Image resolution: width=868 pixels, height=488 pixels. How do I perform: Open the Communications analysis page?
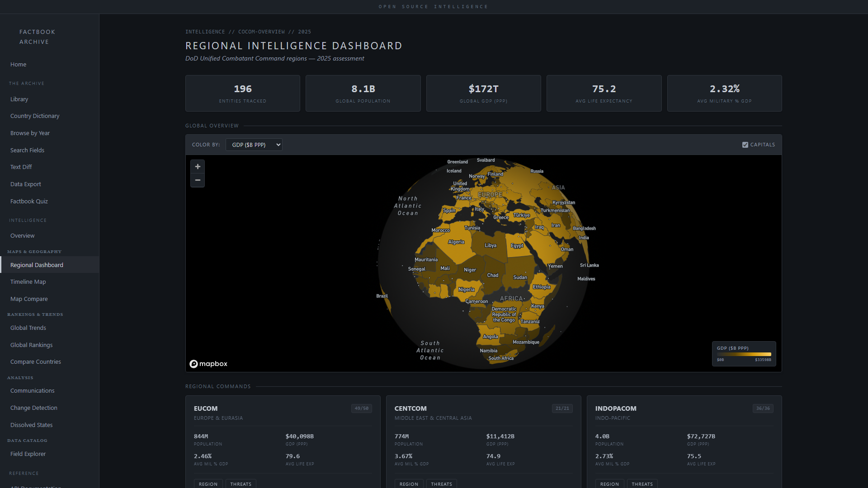pos(32,390)
